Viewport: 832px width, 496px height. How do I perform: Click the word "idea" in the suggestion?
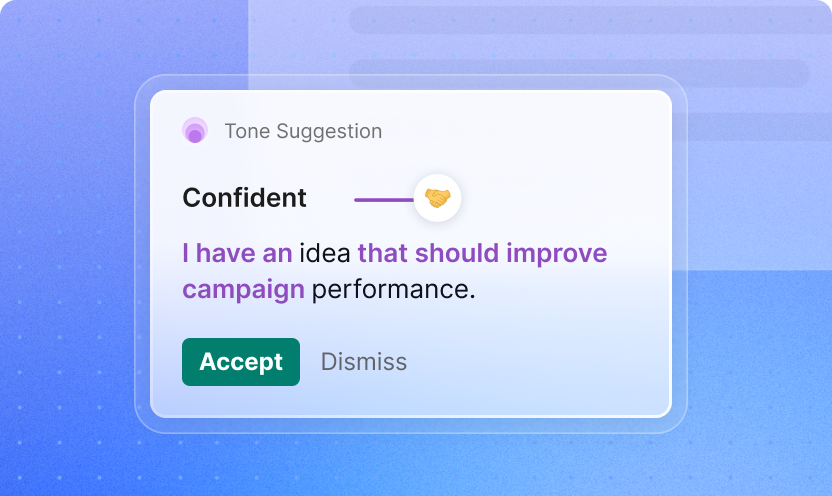coord(324,253)
